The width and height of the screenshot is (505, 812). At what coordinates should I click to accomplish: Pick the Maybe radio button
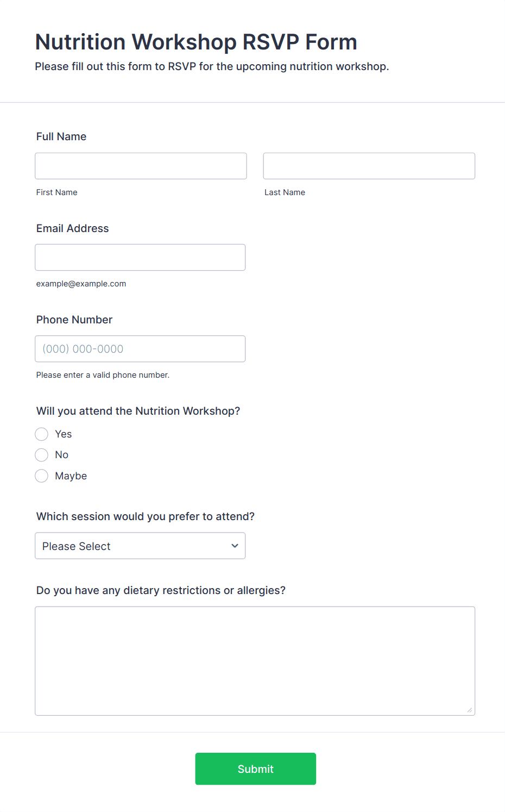tap(42, 476)
